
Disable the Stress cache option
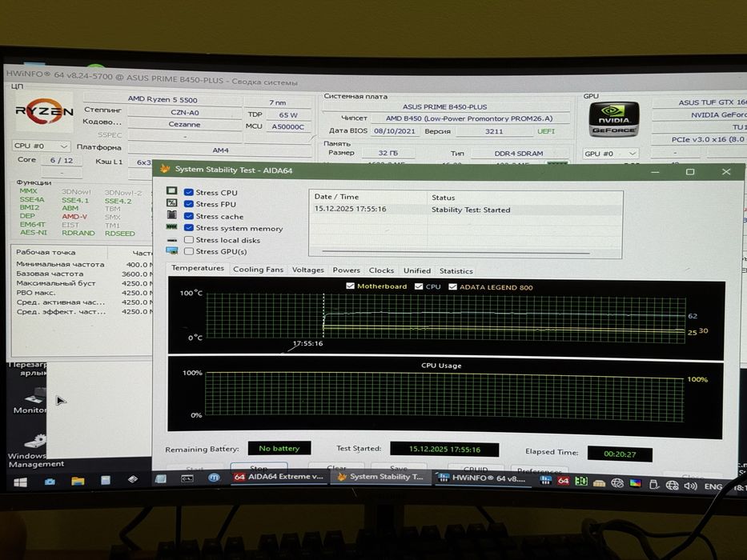click(189, 216)
